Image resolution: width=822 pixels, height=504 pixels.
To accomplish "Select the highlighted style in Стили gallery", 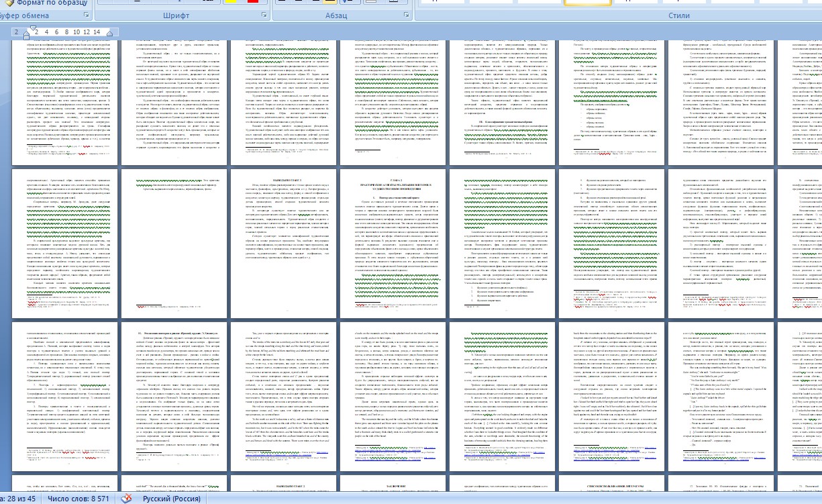I will coord(583,2).
